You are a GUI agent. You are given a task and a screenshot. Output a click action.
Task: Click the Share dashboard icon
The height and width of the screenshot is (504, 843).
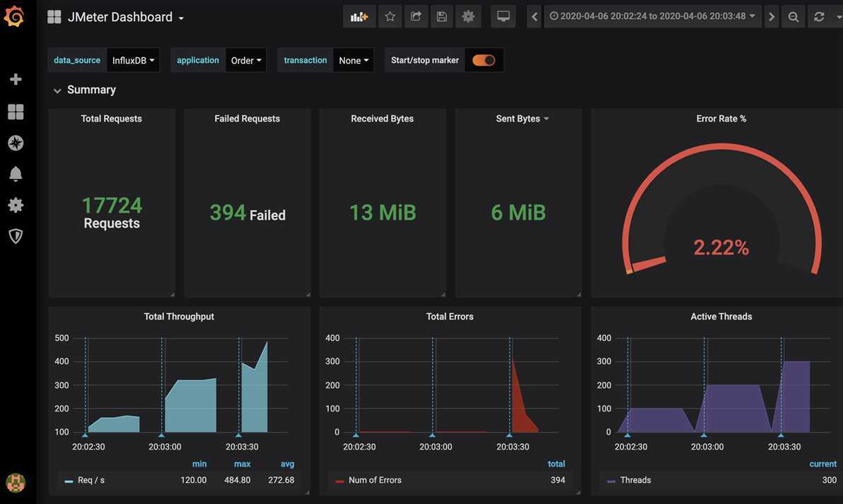tap(416, 17)
